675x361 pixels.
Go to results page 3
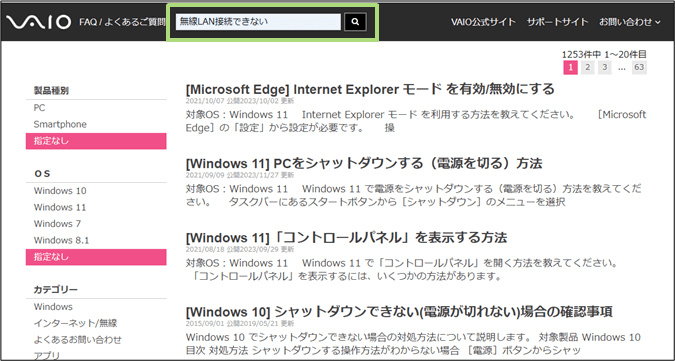coord(605,68)
